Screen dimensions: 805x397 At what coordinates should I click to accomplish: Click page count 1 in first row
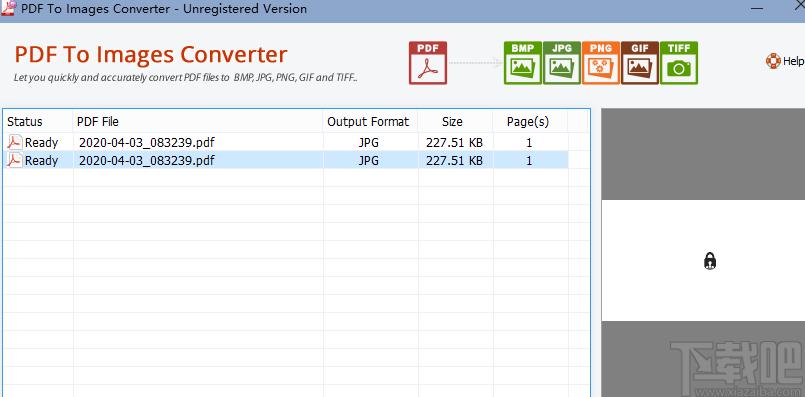click(529, 142)
